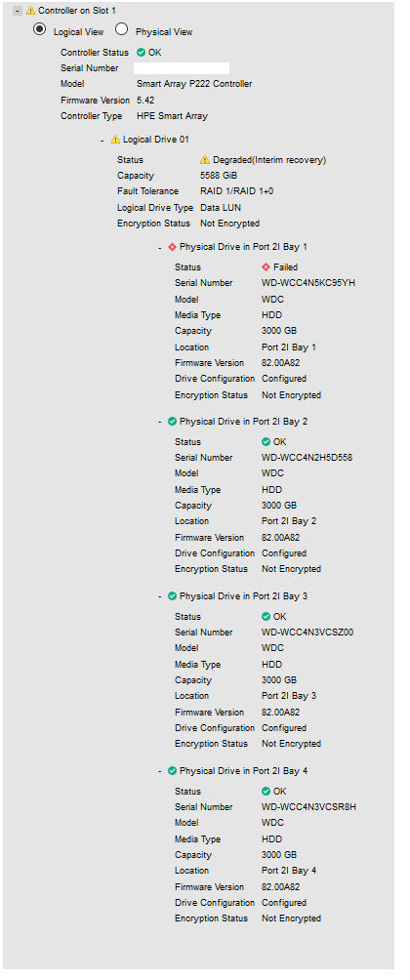
Task: Collapse Physical Drive in Port 2I Bay 1
Action: (160, 248)
